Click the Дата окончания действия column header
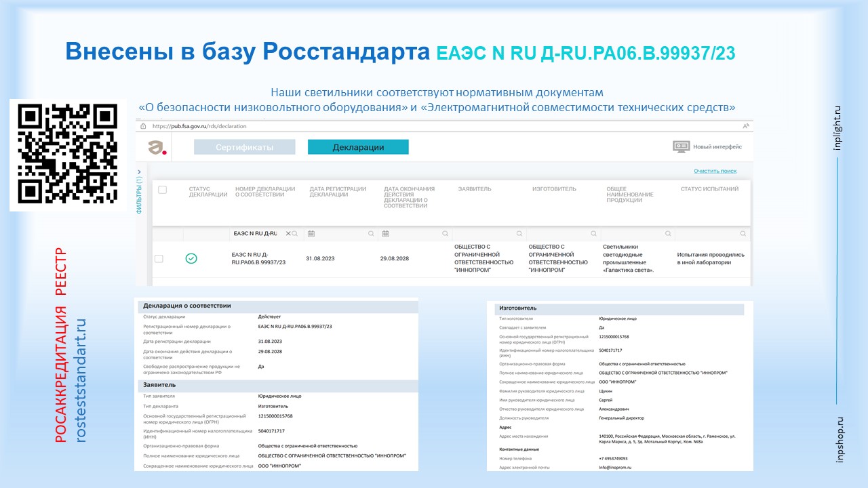 (x=410, y=197)
